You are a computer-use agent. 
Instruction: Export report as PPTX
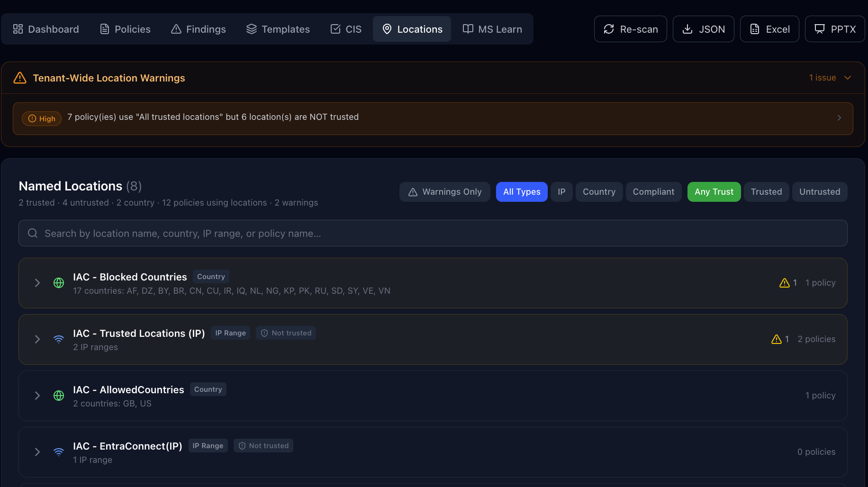pos(835,29)
